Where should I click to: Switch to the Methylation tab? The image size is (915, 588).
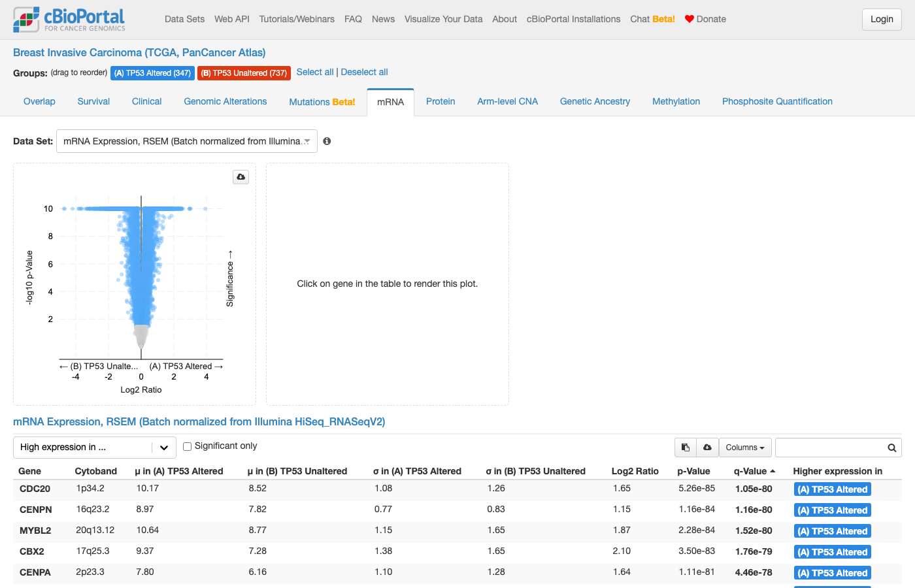pos(676,101)
